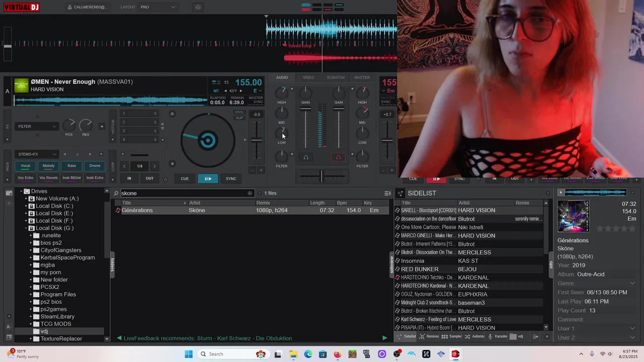Toggle Vocal stem pad
Viewport: 644px width, 362px height.
[25, 166]
